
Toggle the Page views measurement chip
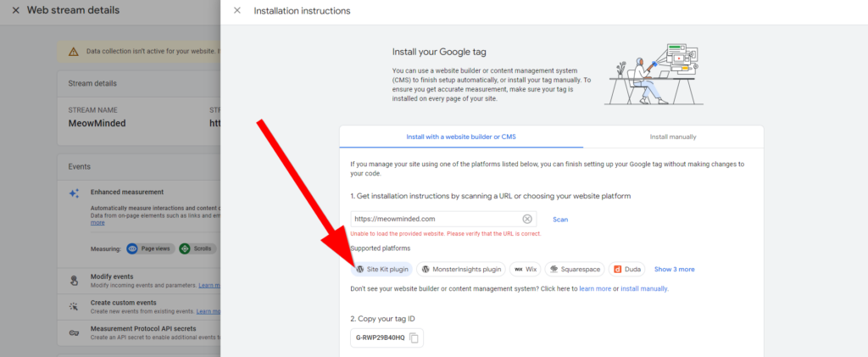(149, 249)
